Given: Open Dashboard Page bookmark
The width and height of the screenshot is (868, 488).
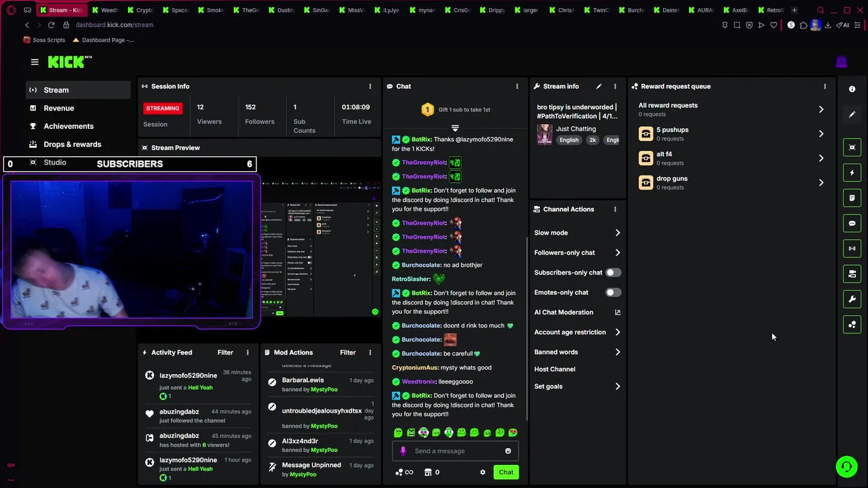Looking at the screenshot, I should 103,40.
